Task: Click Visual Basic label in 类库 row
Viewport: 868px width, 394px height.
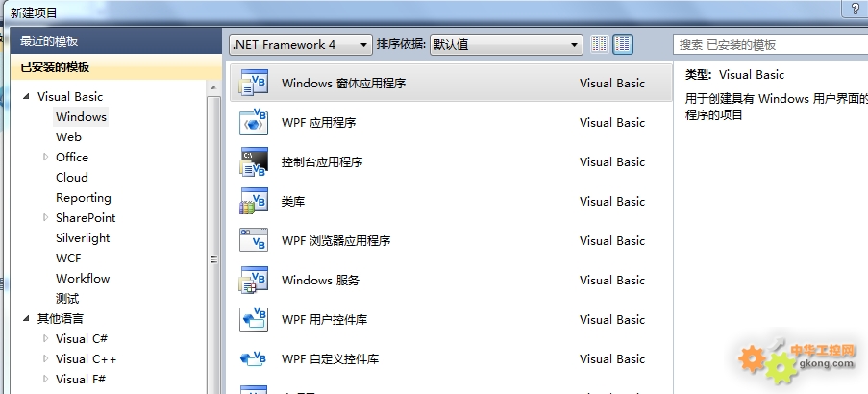Action: pos(612,202)
